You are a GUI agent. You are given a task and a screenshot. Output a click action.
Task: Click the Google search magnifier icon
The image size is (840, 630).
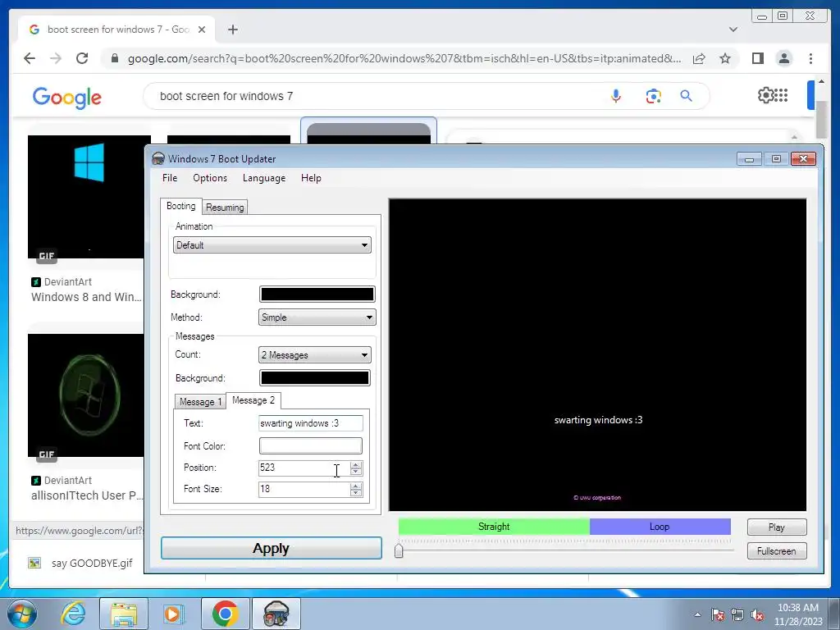[x=687, y=96]
